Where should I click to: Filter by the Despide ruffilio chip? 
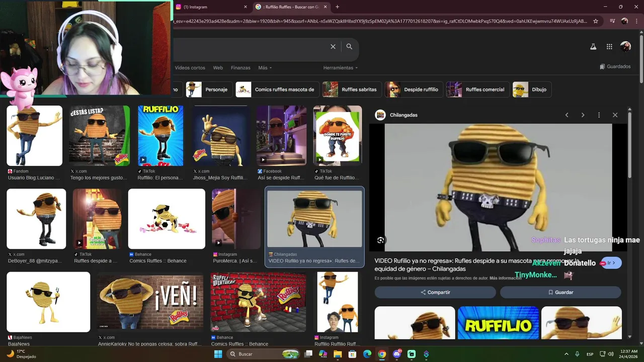click(414, 89)
